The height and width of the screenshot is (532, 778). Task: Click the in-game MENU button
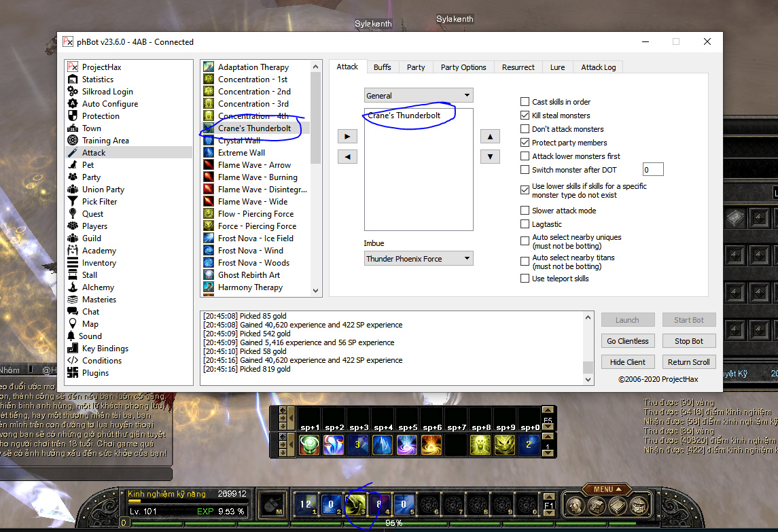coord(603,489)
